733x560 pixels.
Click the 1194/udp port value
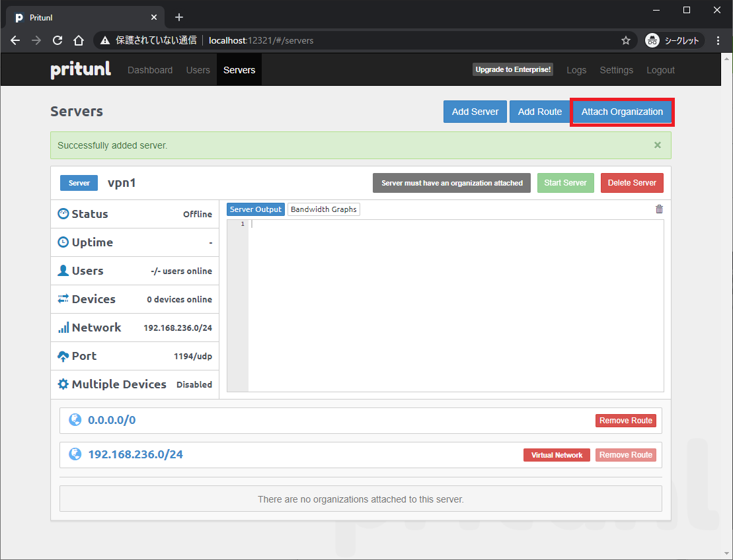(x=192, y=356)
